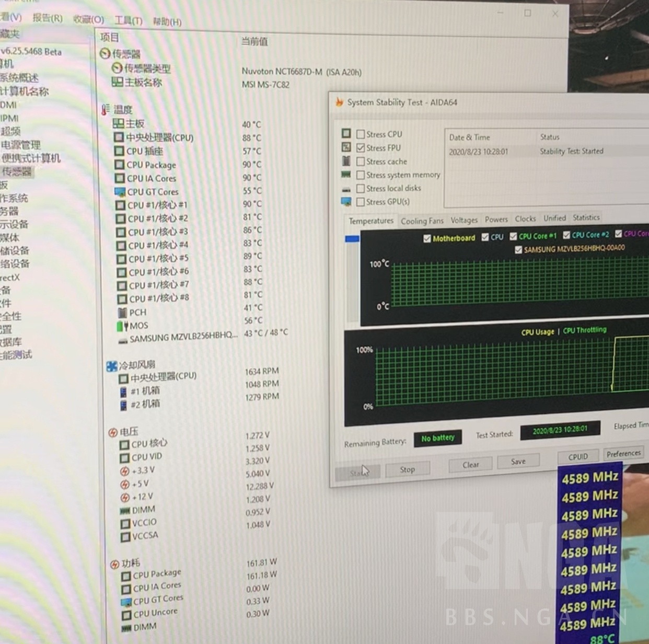Viewport: 649px width, 644px height.
Task: Open the Clocks tab
Action: 525,218
